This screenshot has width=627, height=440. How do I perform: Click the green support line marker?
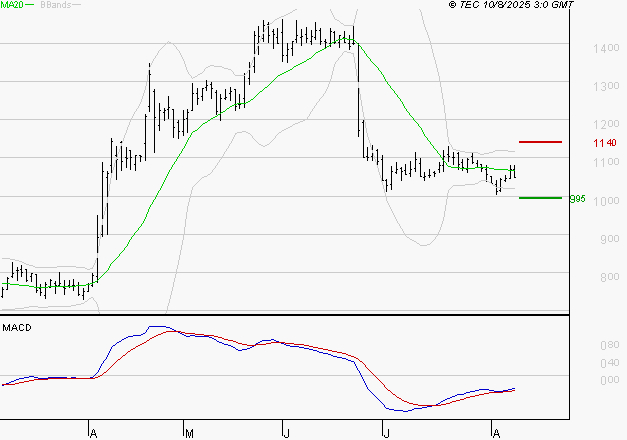540,198
